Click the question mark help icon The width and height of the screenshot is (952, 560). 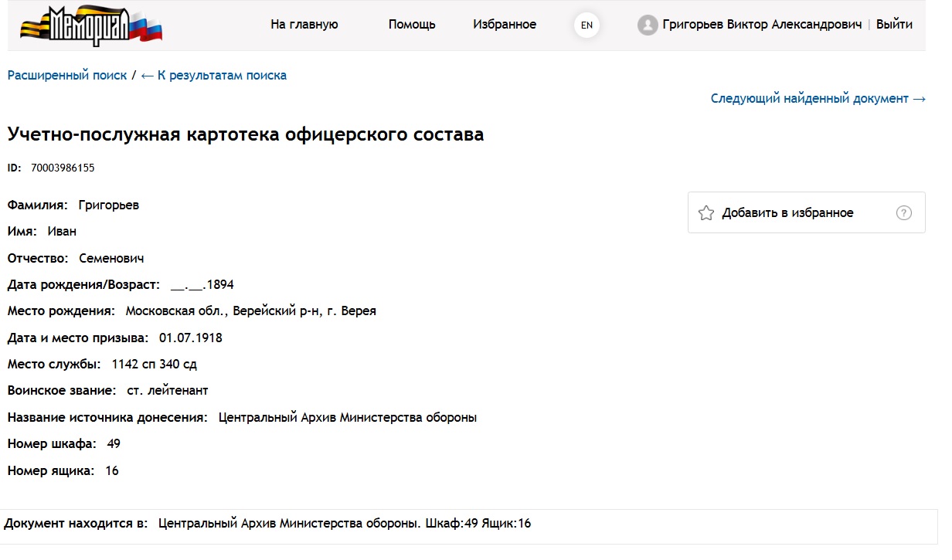[x=903, y=213]
